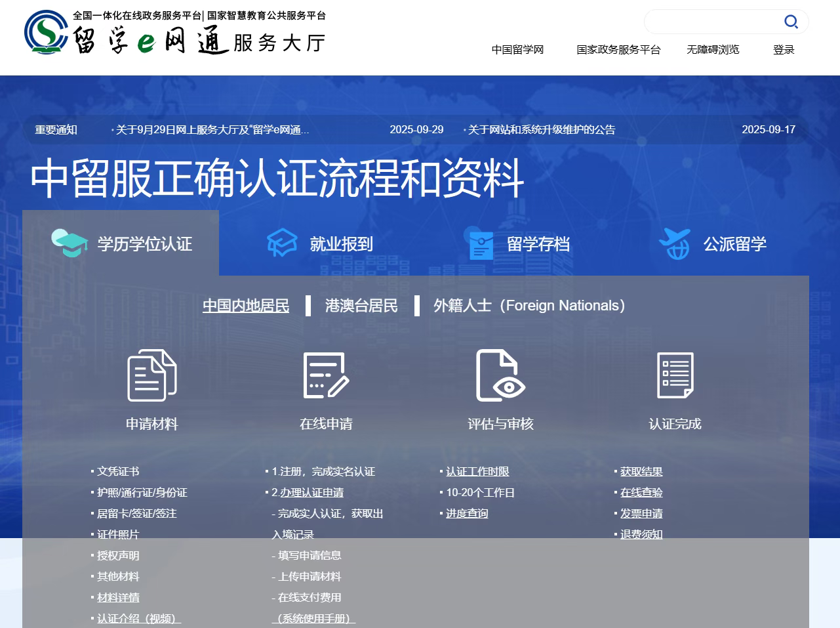840x628 pixels.
Task: Enable 无障碍浏览 accessibility mode
Action: click(712, 50)
